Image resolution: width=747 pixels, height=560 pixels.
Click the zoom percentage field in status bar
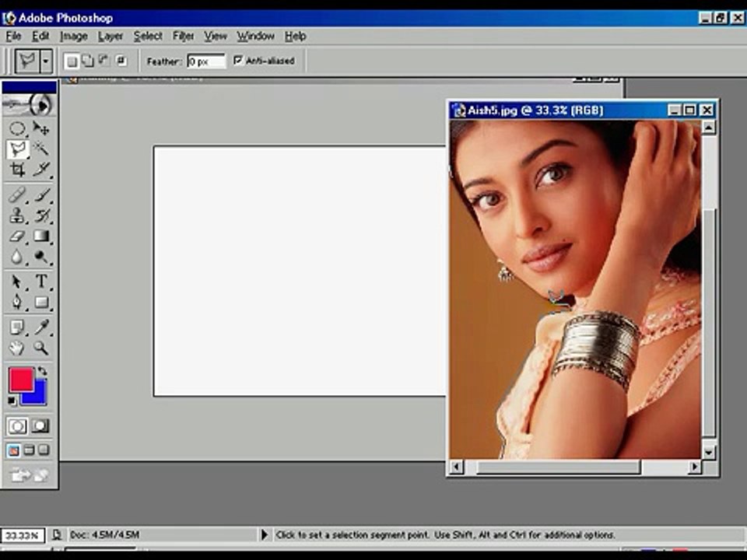[x=22, y=535]
